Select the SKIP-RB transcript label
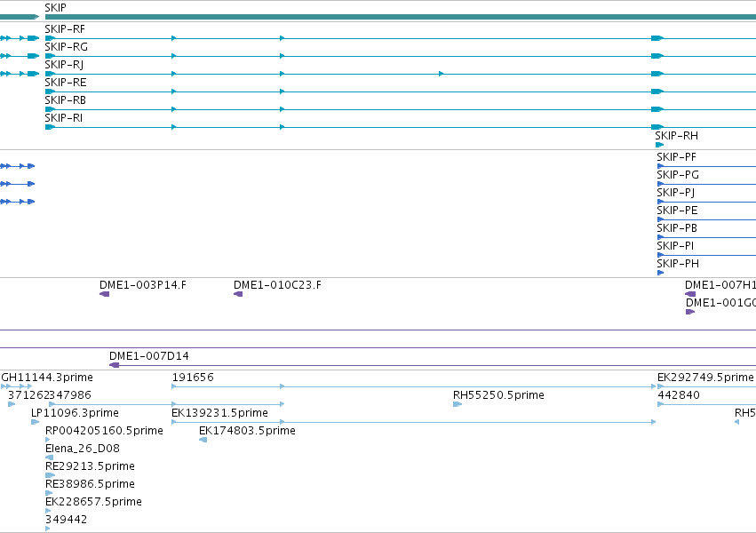756x533 pixels. pyautogui.click(x=65, y=100)
